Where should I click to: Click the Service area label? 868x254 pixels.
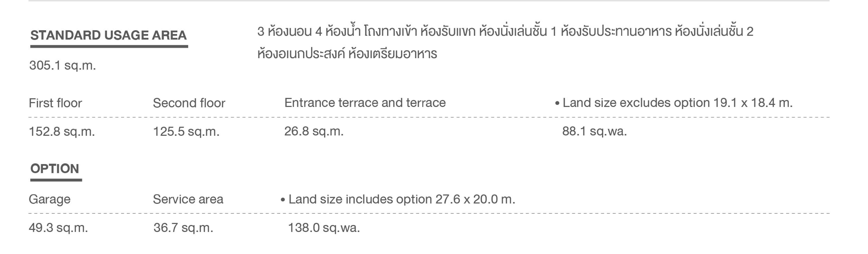click(x=188, y=199)
